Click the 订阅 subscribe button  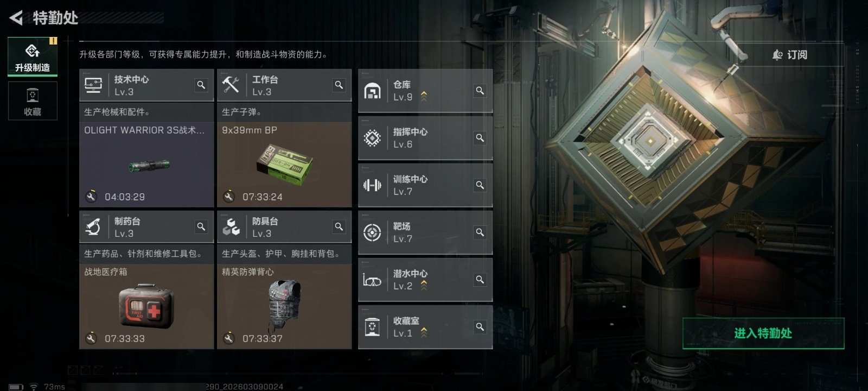click(790, 55)
